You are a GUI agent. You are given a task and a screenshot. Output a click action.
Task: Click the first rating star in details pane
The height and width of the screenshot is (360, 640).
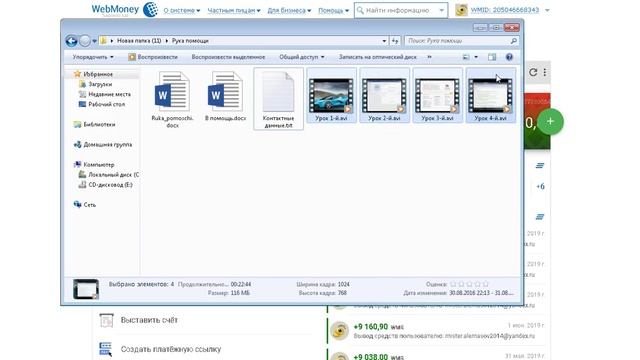pyautogui.click(x=453, y=284)
